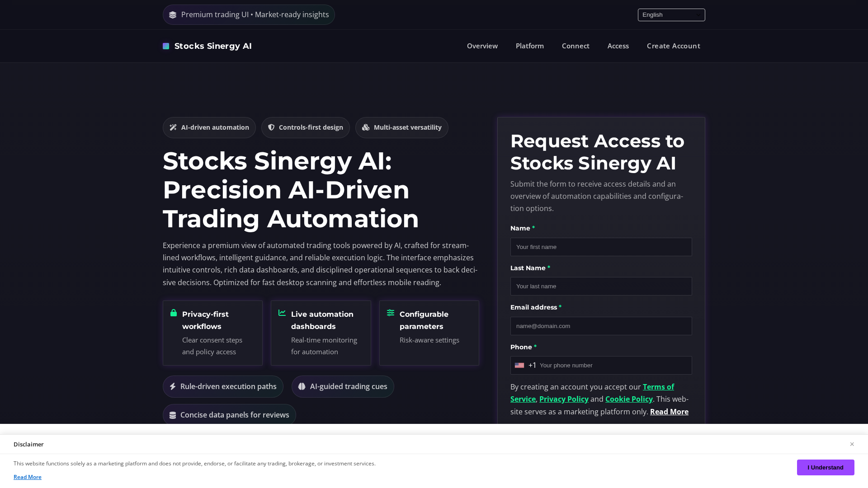Click the Risk-aware settings text
868x488 pixels.
(429, 340)
